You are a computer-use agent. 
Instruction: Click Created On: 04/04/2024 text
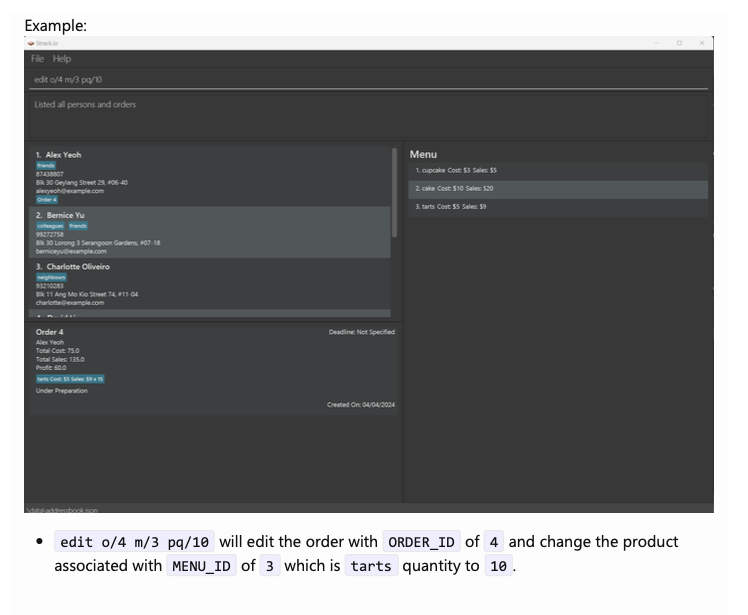tap(361, 405)
